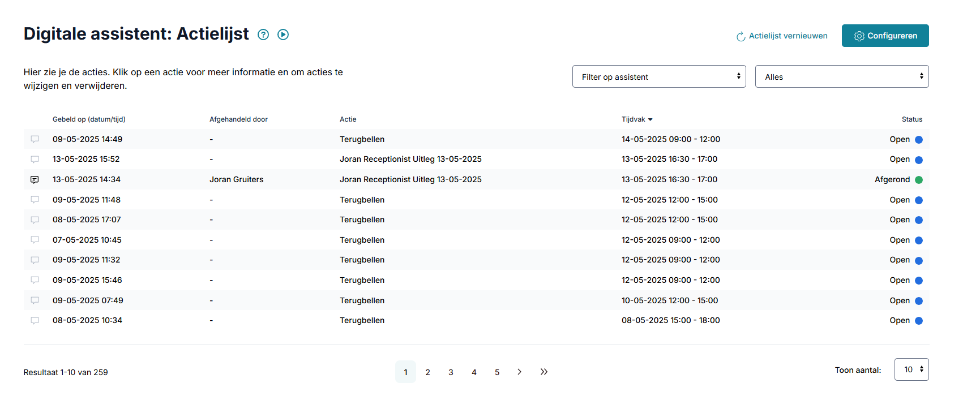980x400 pixels.
Task: Click the Configureren button
Action: [885, 36]
